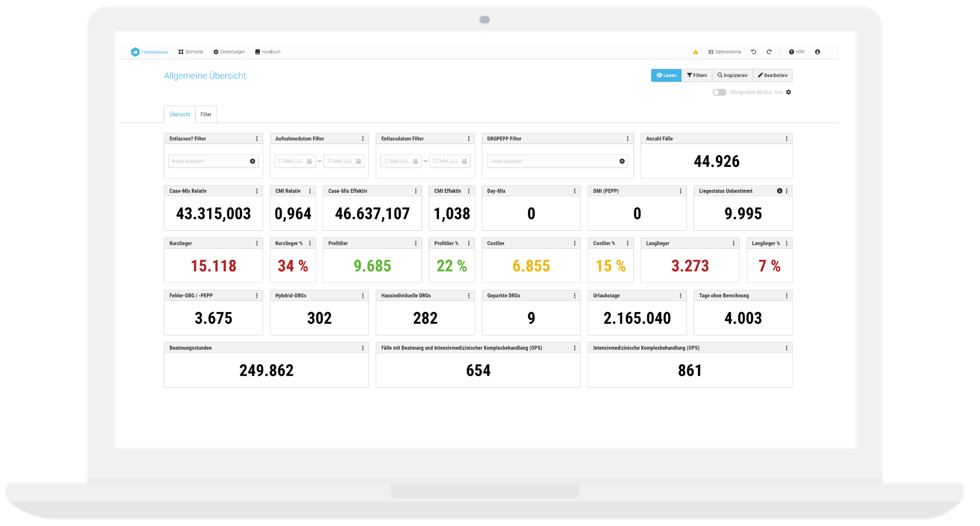Switch to Bearbeiten mode

tap(772, 76)
